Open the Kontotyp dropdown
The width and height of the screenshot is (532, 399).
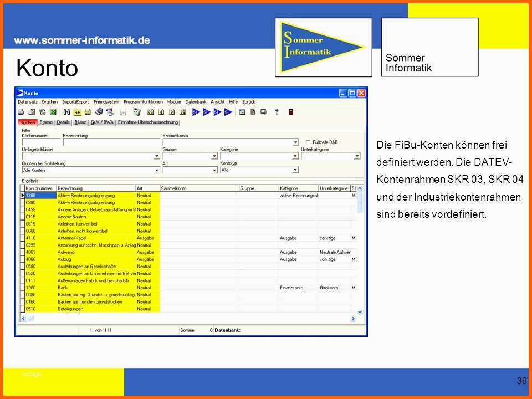[295, 170]
